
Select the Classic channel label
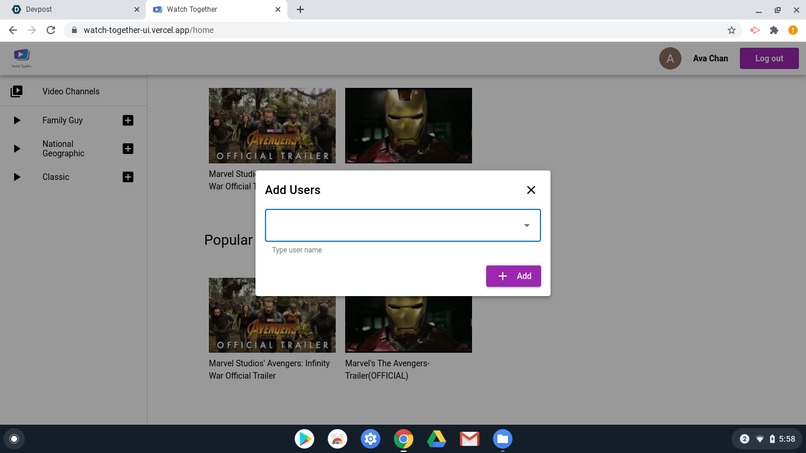[56, 177]
